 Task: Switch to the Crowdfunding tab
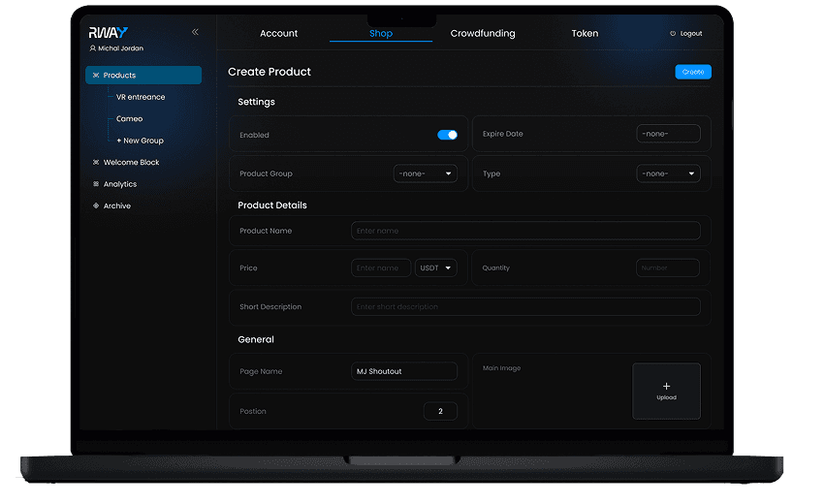pos(483,33)
